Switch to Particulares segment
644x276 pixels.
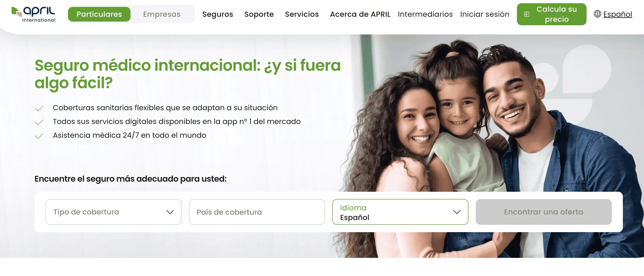pyautogui.click(x=99, y=14)
